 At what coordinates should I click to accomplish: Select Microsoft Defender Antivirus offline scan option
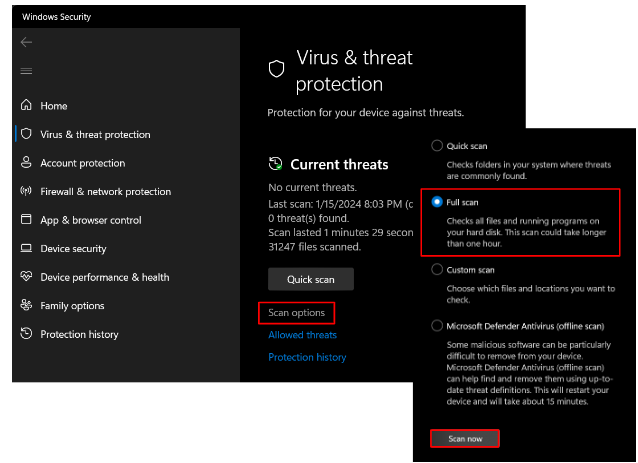pos(437,325)
